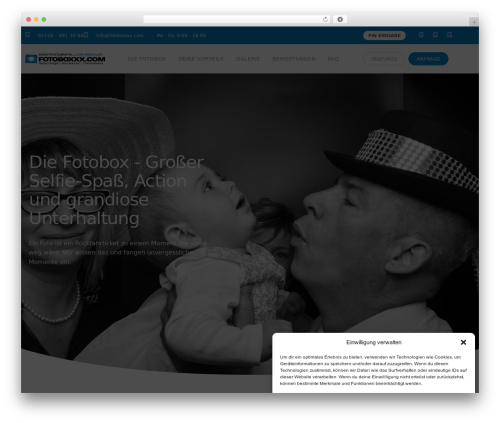Open a new browser tab with plus
Viewport: 500px width, 423px height.
click(474, 22)
